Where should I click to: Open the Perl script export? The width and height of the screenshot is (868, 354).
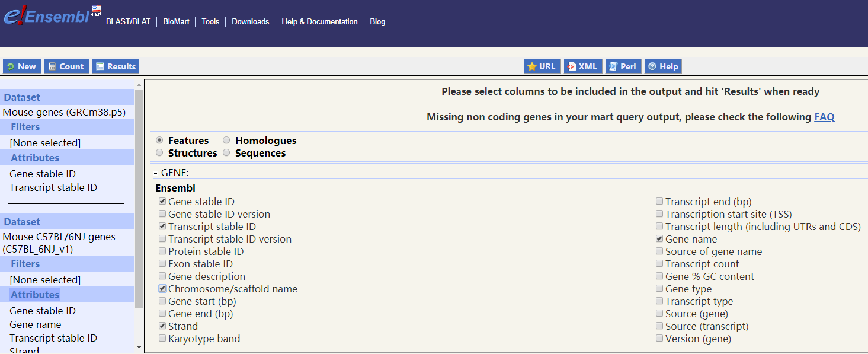(623, 66)
